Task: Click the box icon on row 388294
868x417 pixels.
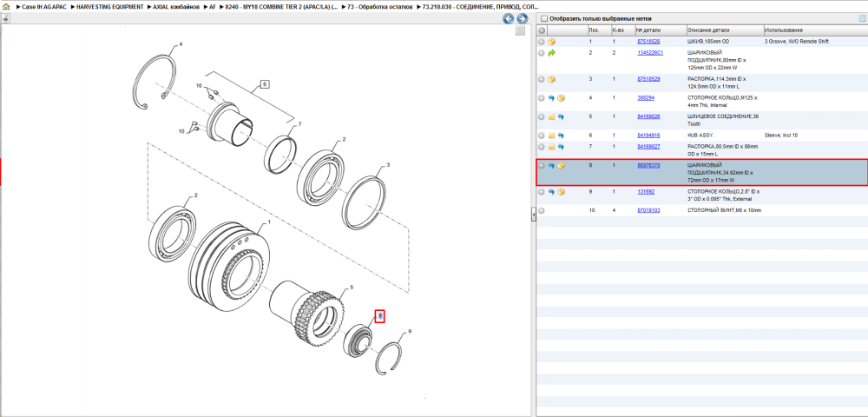Action: tap(561, 98)
